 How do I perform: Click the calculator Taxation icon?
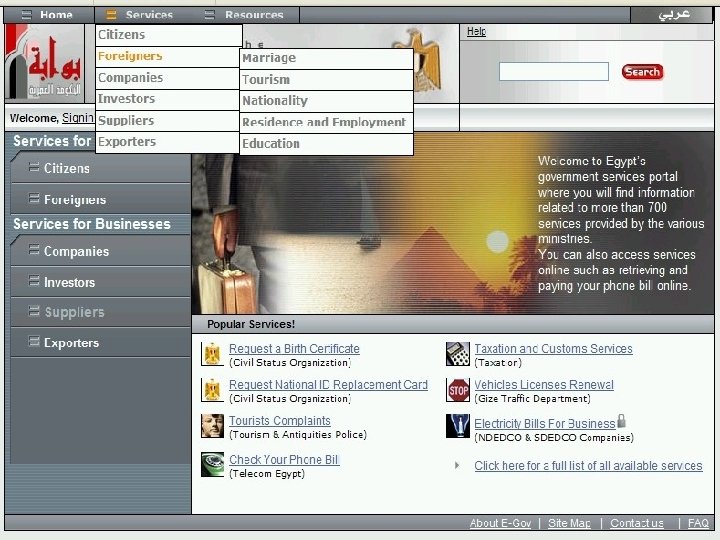(x=458, y=354)
